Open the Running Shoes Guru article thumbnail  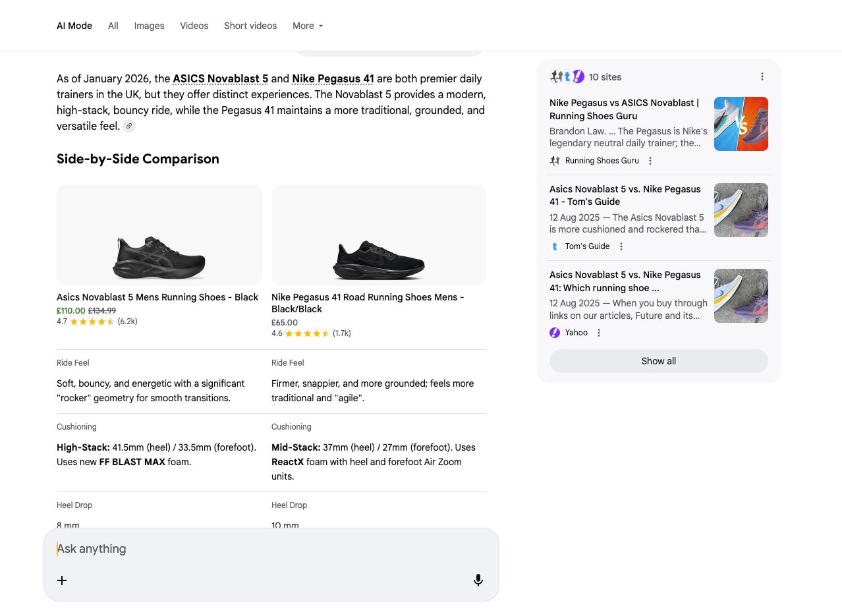pyautogui.click(x=741, y=123)
